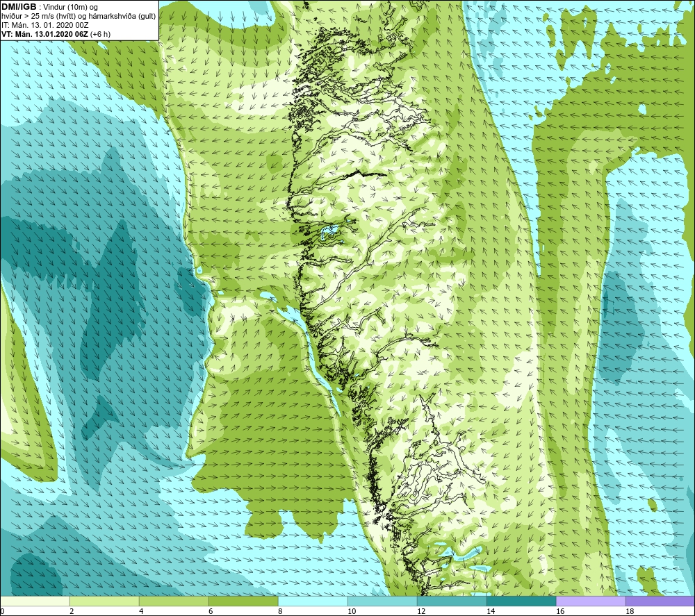Select the light cyan 8–10 legend swatch

tap(313, 601)
